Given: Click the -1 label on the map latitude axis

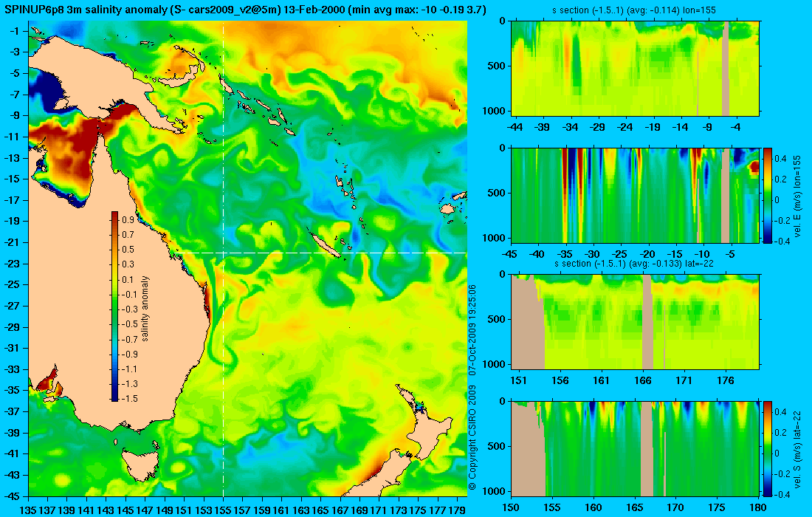Looking at the screenshot, I should point(15,31).
